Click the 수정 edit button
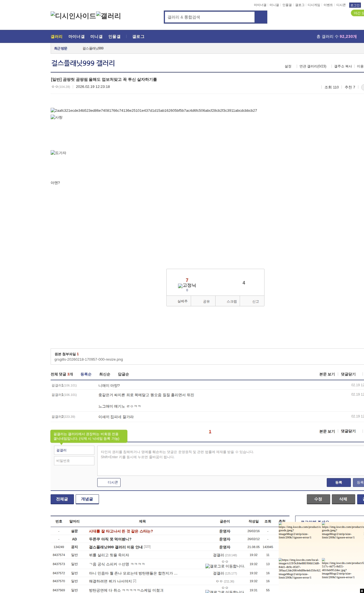Image resolution: width=364 pixels, height=593 pixels. (x=318, y=499)
